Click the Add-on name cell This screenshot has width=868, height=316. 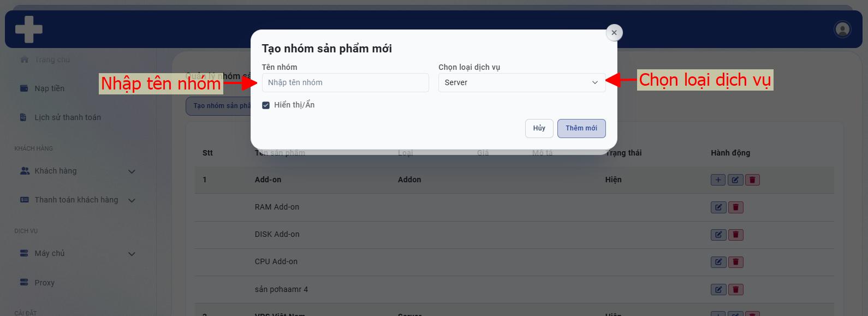[268, 180]
